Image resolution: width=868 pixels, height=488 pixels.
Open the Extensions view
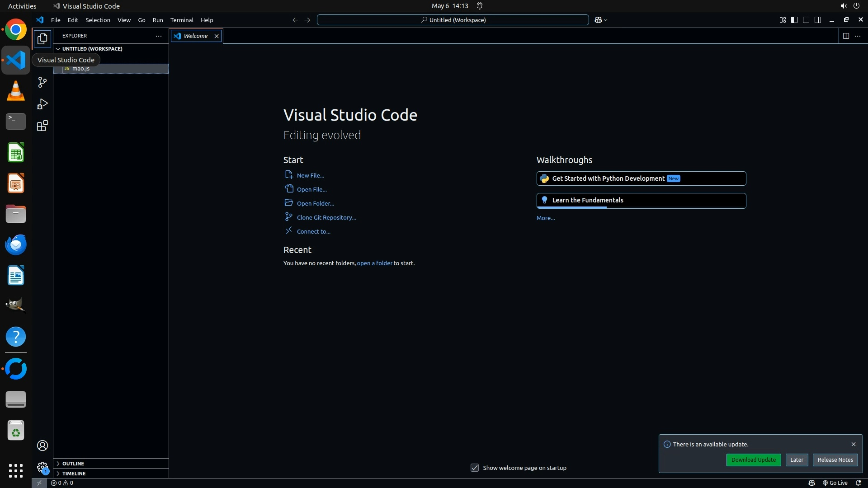click(x=42, y=126)
